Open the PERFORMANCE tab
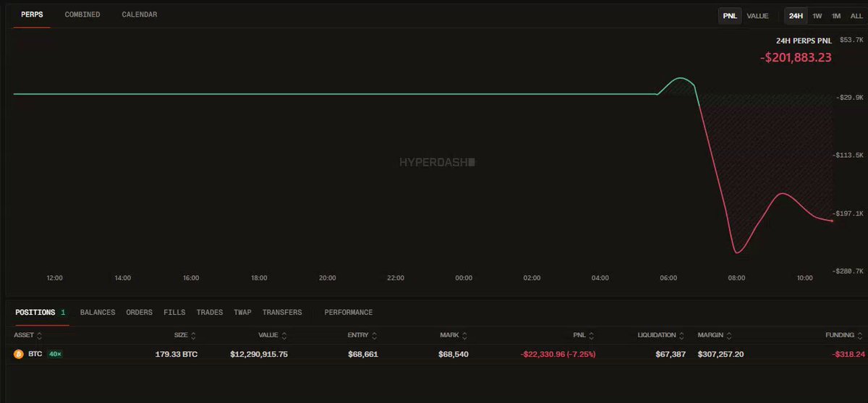This screenshot has width=868, height=403. coord(349,313)
